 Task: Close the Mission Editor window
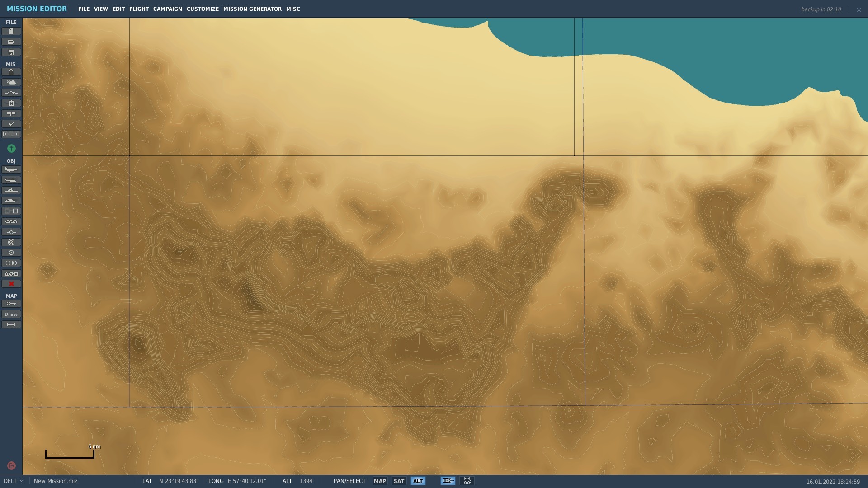click(859, 9)
